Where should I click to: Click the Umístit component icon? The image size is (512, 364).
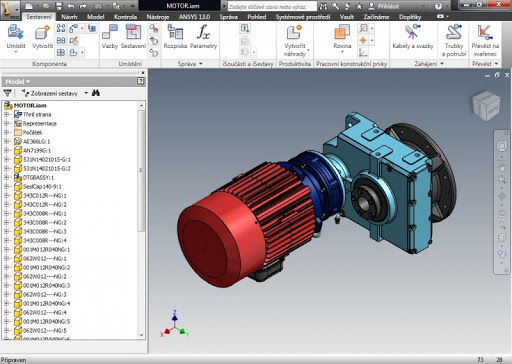tap(15, 33)
